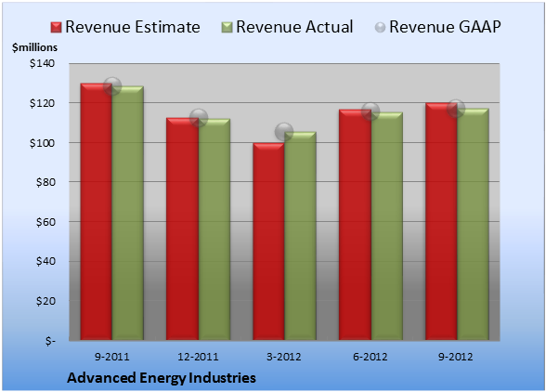Click the "$100" axis value
546x392 pixels.
[x=42, y=143]
